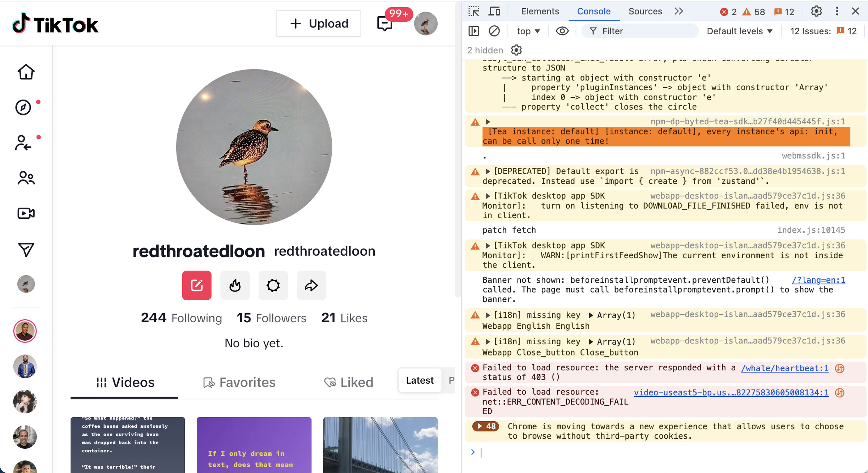Open Messages paper plane icon
Screen dimensions: 868x473
(x=26, y=250)
